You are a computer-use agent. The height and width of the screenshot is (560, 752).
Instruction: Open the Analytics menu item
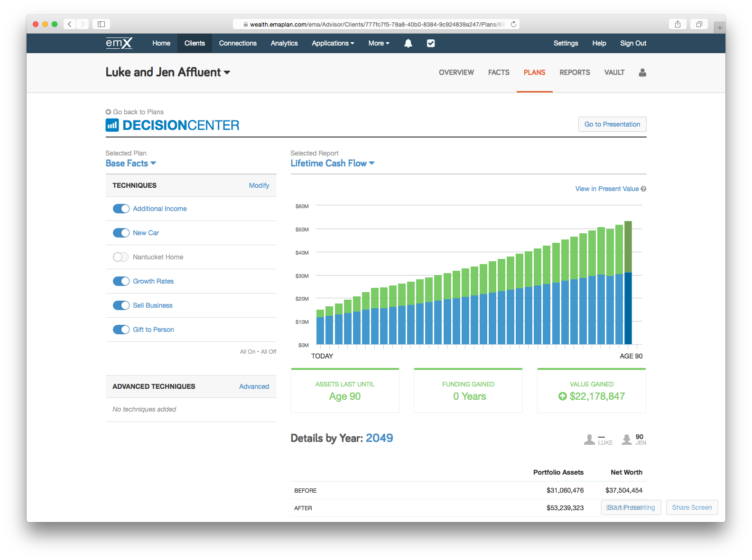point(284,43)
